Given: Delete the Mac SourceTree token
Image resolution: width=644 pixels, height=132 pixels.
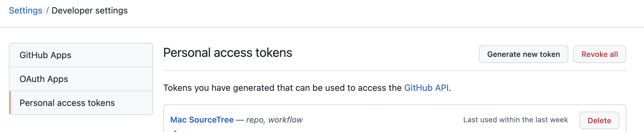Looking at the screenshot, I should tap(599, 121).
